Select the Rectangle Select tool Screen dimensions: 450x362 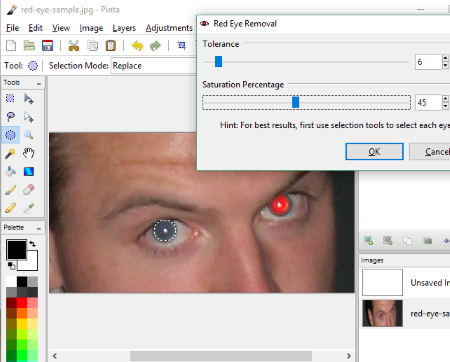click(10, 98)
